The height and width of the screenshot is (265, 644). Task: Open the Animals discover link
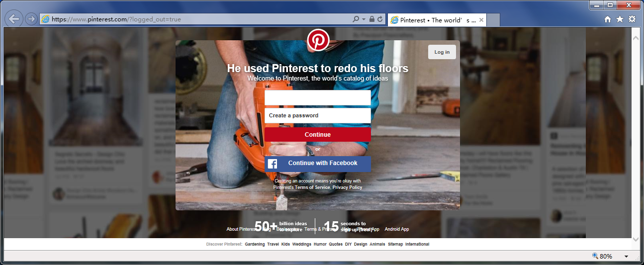pyautogui.click(x=377, y=245)
